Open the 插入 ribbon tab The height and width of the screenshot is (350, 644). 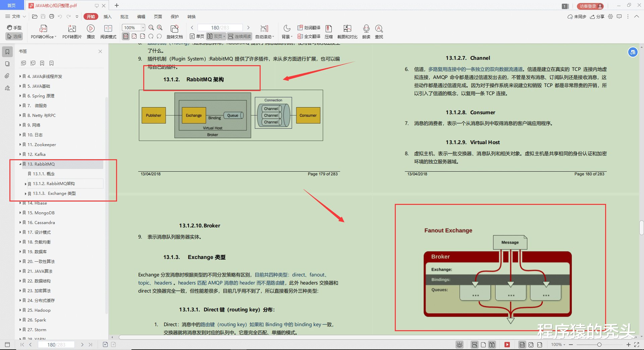[107, 16]
